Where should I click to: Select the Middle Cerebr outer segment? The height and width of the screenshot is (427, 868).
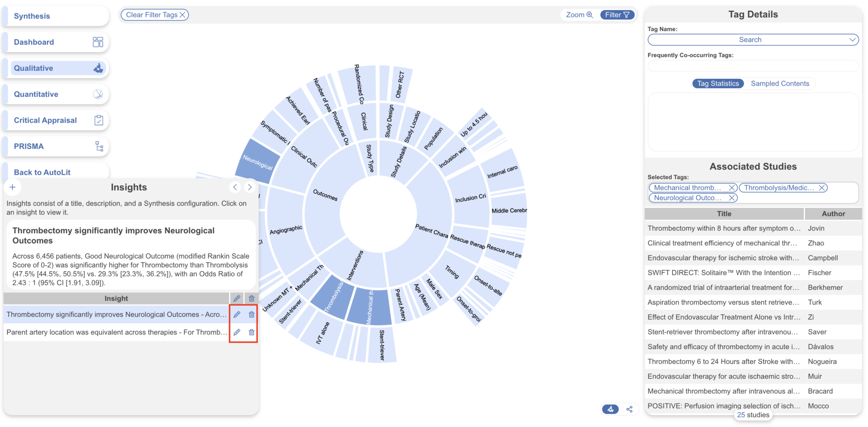(x=509, y=211)
